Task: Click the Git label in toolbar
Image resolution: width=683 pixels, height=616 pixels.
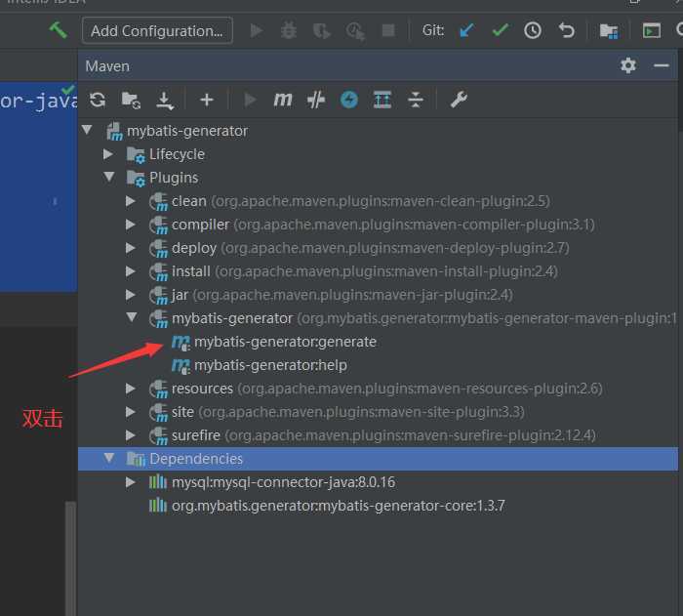Action: click(433, 30)
